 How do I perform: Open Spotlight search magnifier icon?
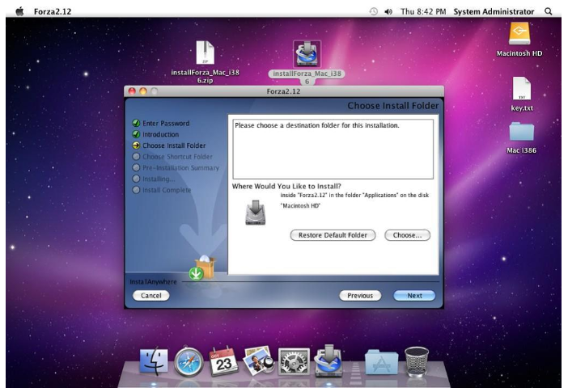click(548, 11)
